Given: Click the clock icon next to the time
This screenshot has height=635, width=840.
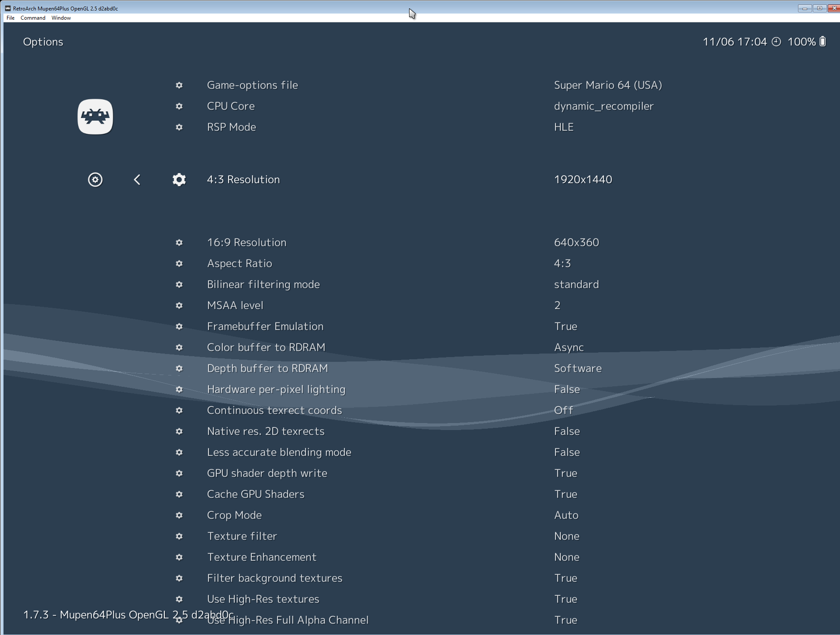Looking at the screenshot, I should click(776, 42).
